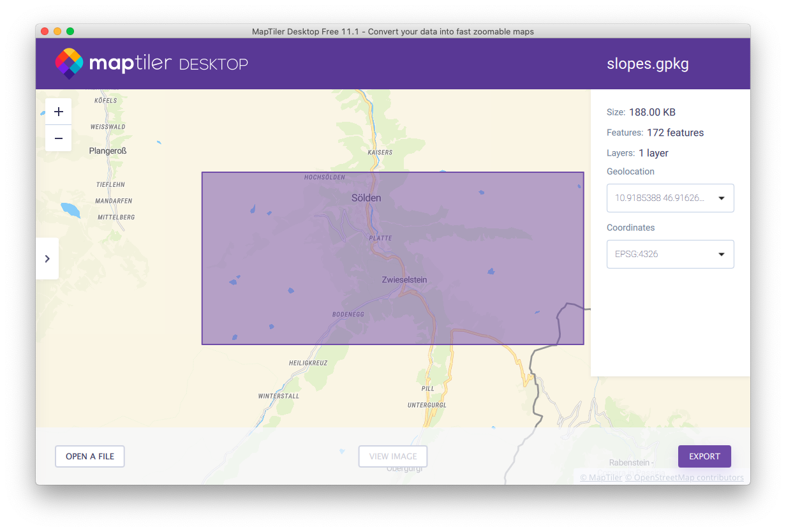786x532 pixels.
Task: Click the green fullscreen window button
Action: [x=70, y=31]
